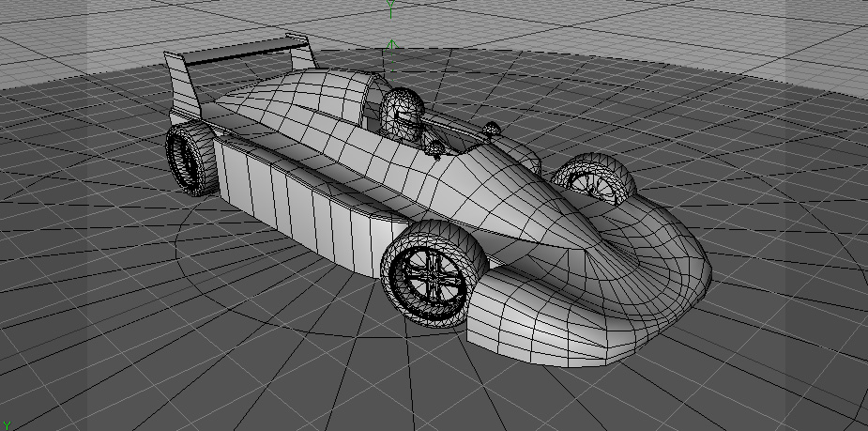This screenshot has width=868, height=431.
Task: Click the small side mirror near cockpit
Action: click(x=492, y=129)
